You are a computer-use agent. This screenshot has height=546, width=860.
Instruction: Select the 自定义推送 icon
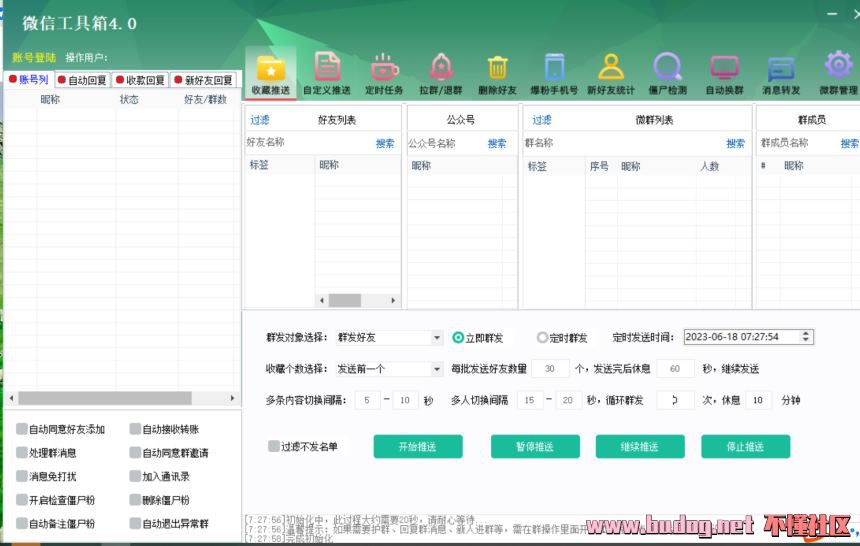327,68
